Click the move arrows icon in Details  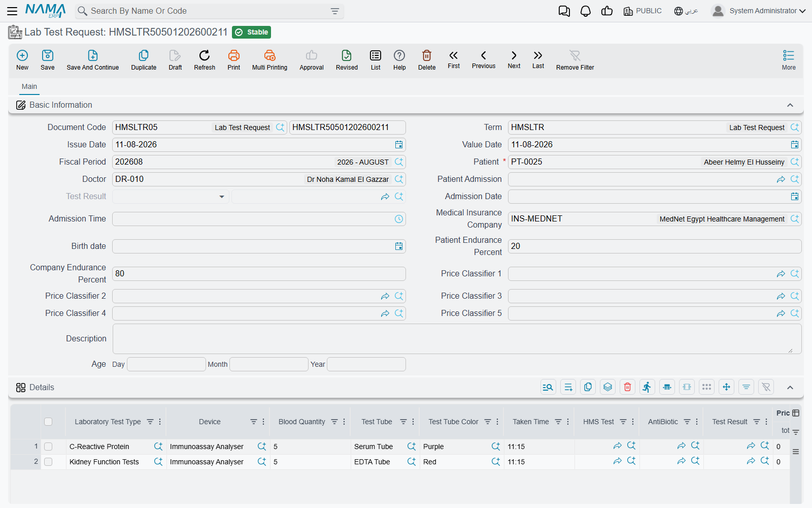[726, 387]
